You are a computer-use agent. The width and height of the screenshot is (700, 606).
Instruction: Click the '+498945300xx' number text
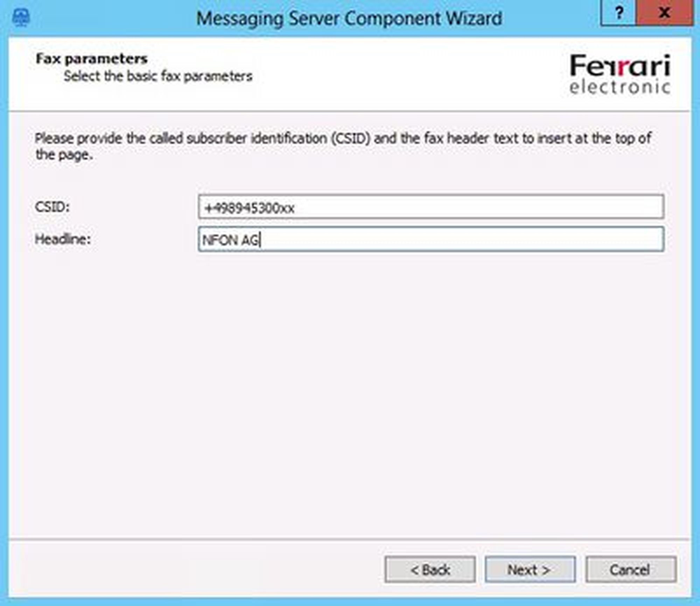pyautogui.click(x=249, y=208)
